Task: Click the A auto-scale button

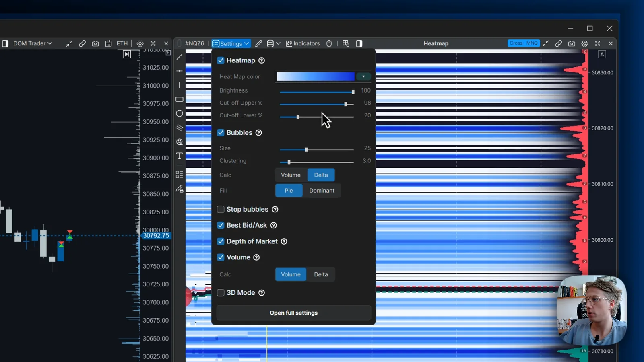Action: 602,54
